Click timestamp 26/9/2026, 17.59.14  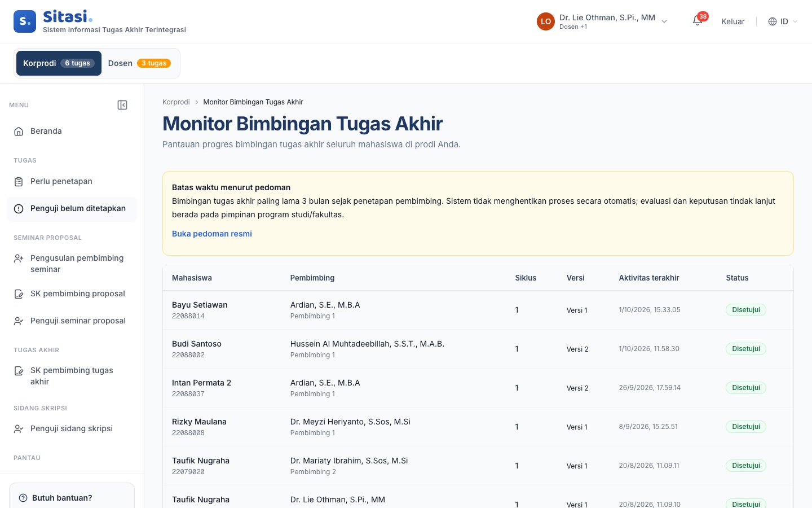coord(650,388)
